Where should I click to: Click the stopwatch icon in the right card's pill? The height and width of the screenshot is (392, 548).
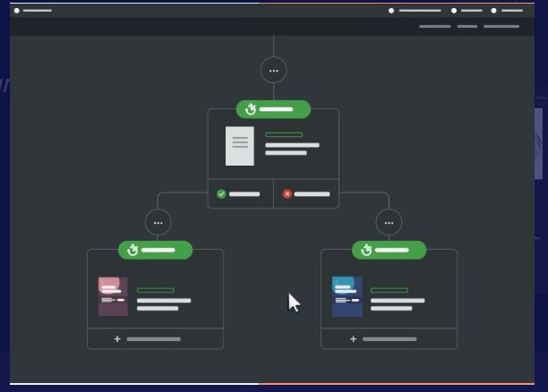366,251
